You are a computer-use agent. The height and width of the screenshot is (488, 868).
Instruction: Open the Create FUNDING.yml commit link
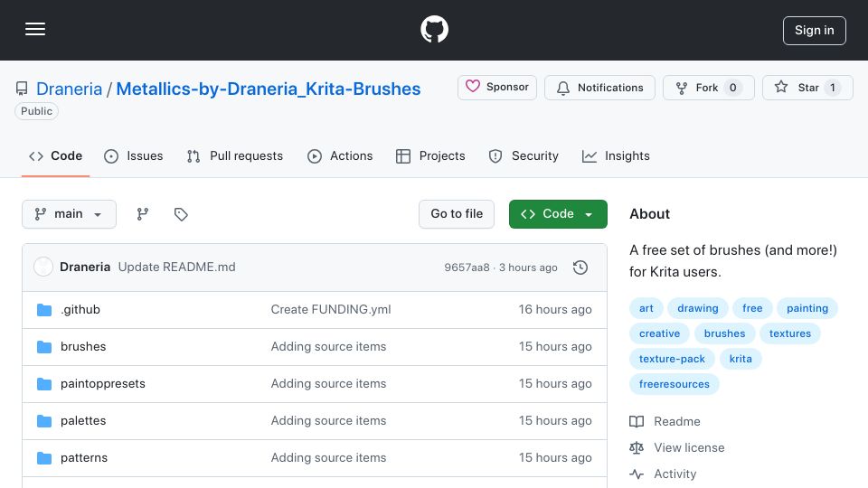pyautogui.click(x=331, y=309)
